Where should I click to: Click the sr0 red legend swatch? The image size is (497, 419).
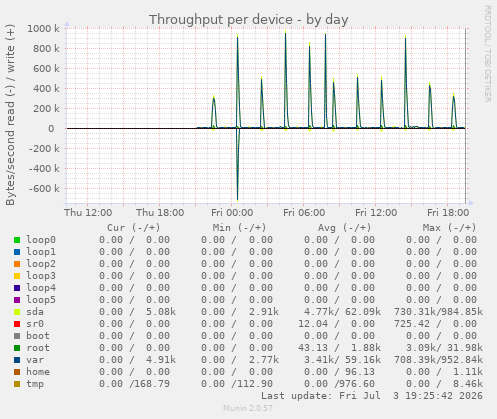click(17, 324)
